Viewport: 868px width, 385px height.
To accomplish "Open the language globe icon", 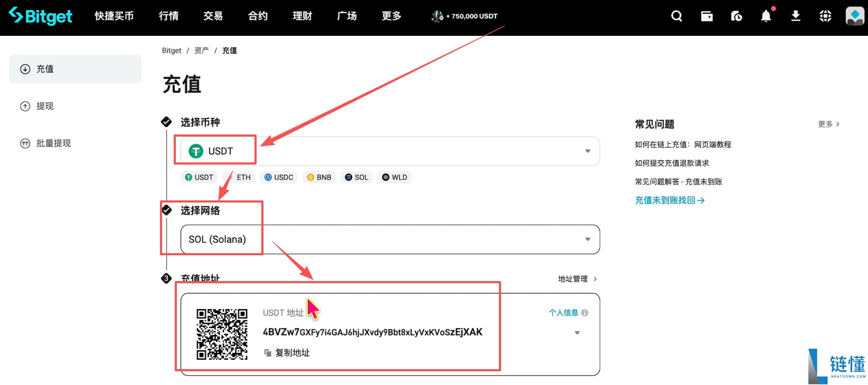I will click(825, 16).
